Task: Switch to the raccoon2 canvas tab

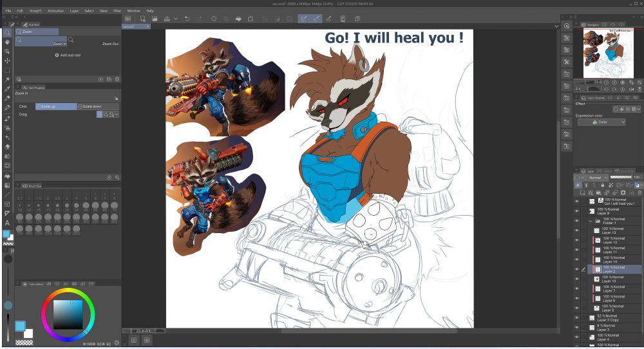Action: point(136,26)
